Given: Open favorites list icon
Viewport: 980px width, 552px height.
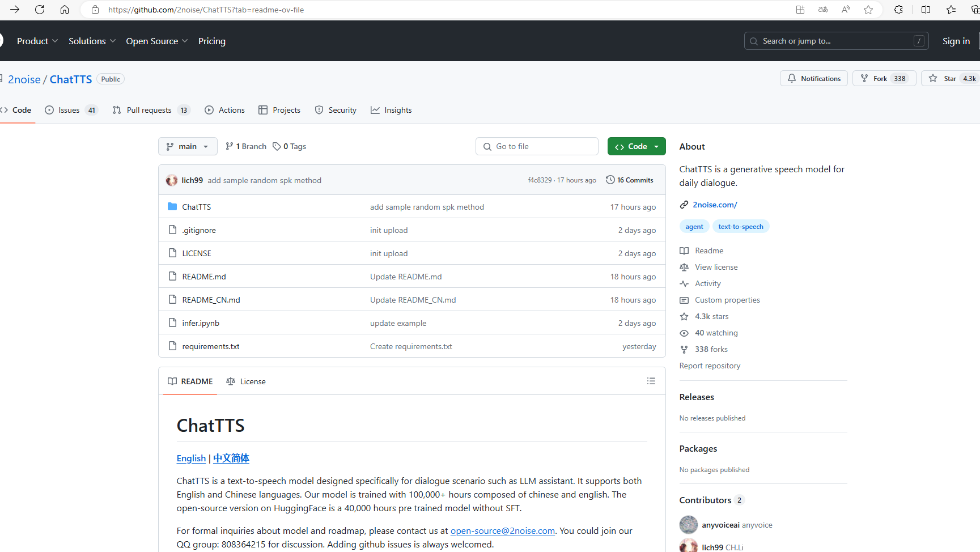Looking at the screenshot, I should click(951, 10).
